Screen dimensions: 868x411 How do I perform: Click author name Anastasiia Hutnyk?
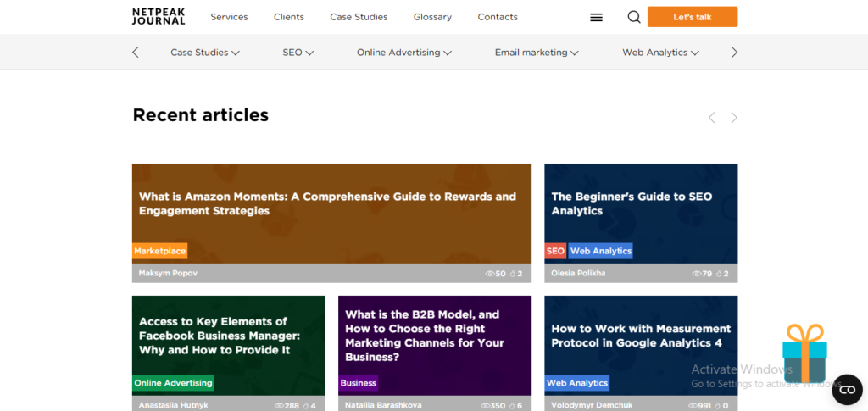point(173,405)
